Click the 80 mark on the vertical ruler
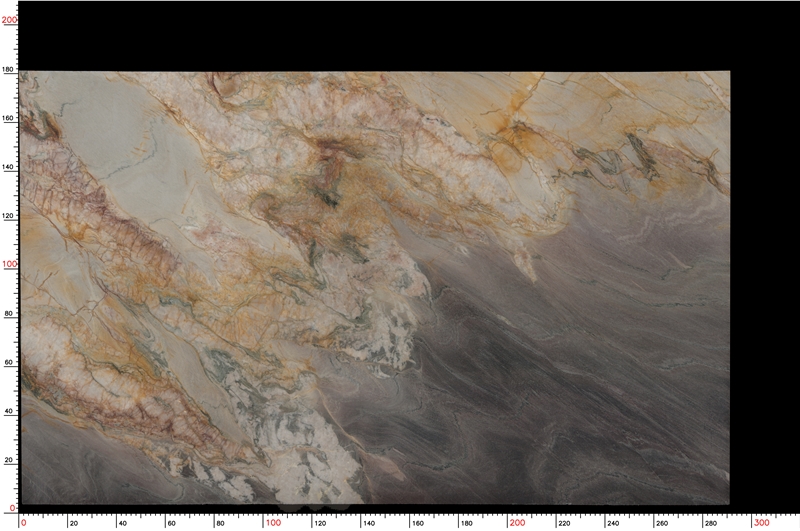 tap(9, 314)
